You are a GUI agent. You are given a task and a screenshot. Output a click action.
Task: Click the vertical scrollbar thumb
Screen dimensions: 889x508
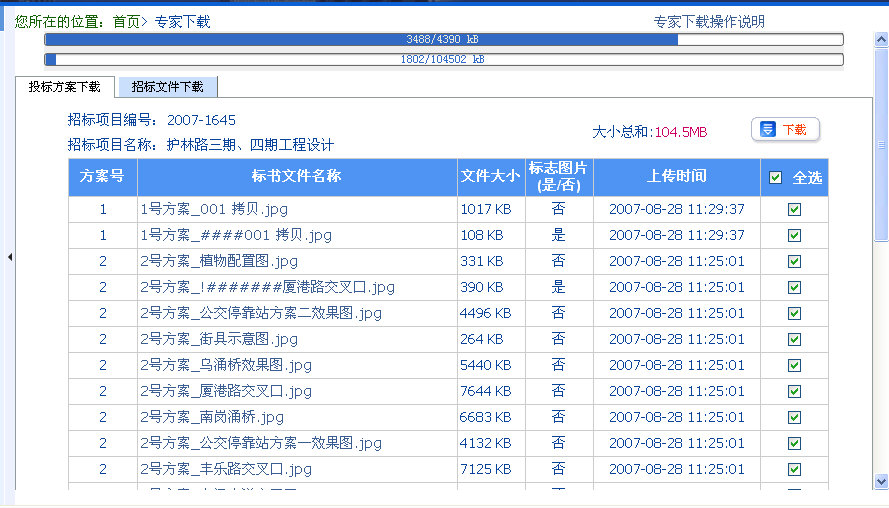tap(881, 145)
